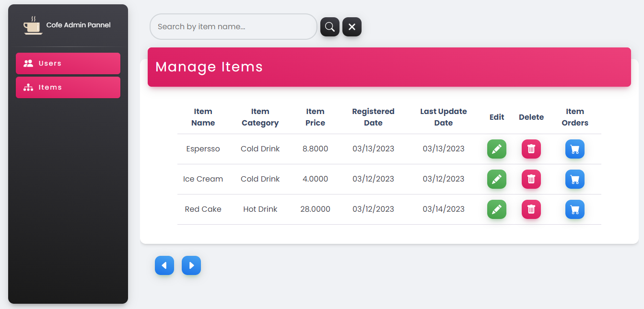Clear the search with the X icon
This screenshot has height=309, width=644.
coord(351,27)
